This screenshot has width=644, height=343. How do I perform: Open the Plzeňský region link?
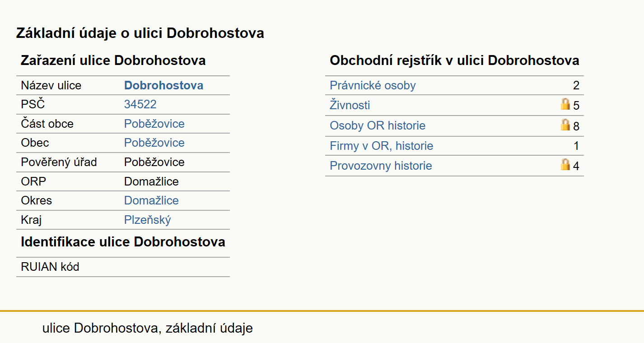[148, 220]
